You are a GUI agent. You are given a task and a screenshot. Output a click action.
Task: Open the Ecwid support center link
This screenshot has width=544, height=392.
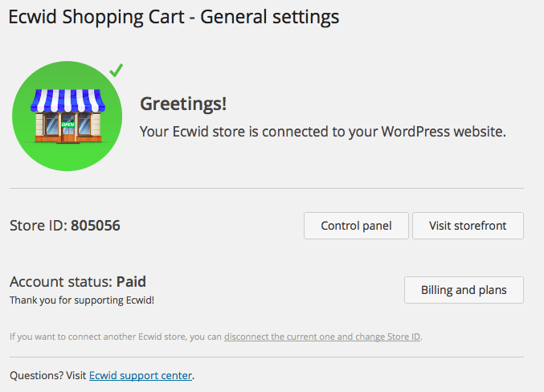tap(141, 375)
